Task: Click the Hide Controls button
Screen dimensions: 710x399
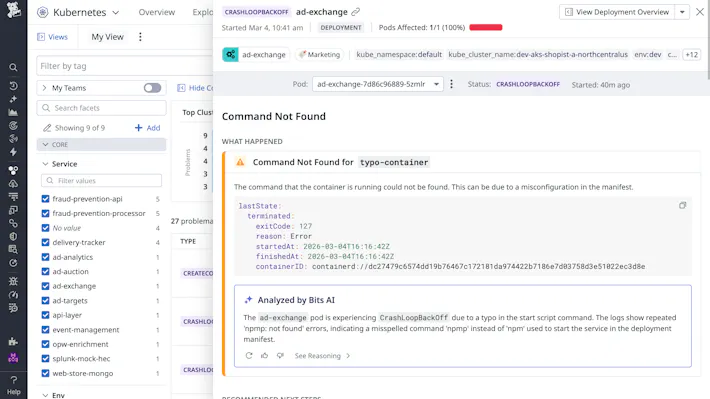Action: tap(196, 88)
